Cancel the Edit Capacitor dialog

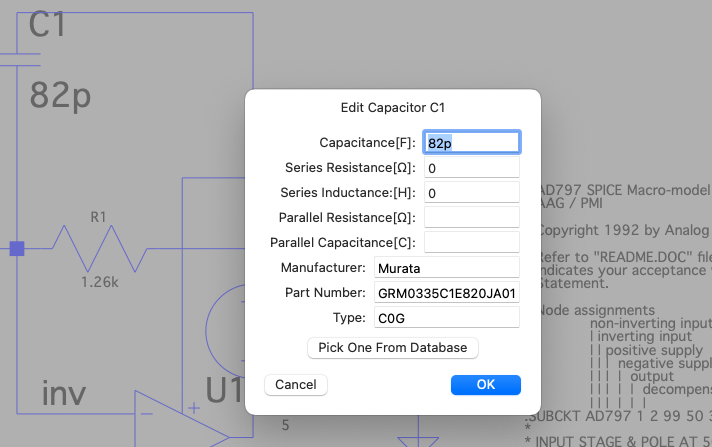296,385
